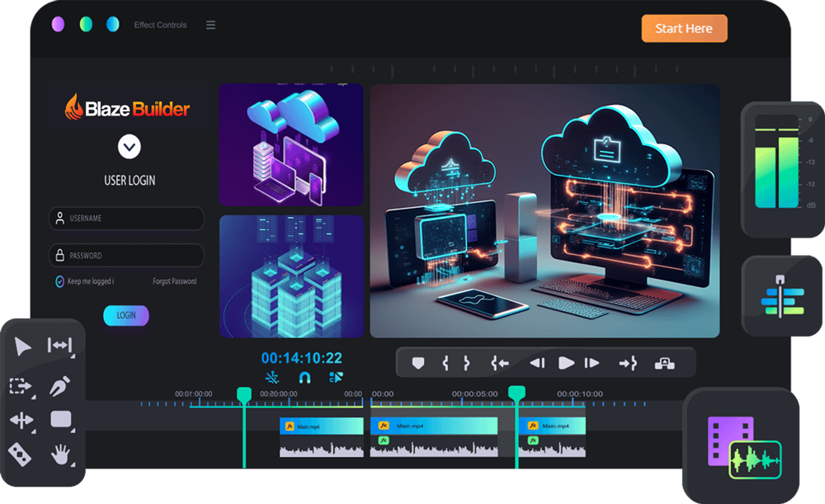Select the longest, middle Main.mp4 video clip
825x504 pixels.
pos(434,426)
